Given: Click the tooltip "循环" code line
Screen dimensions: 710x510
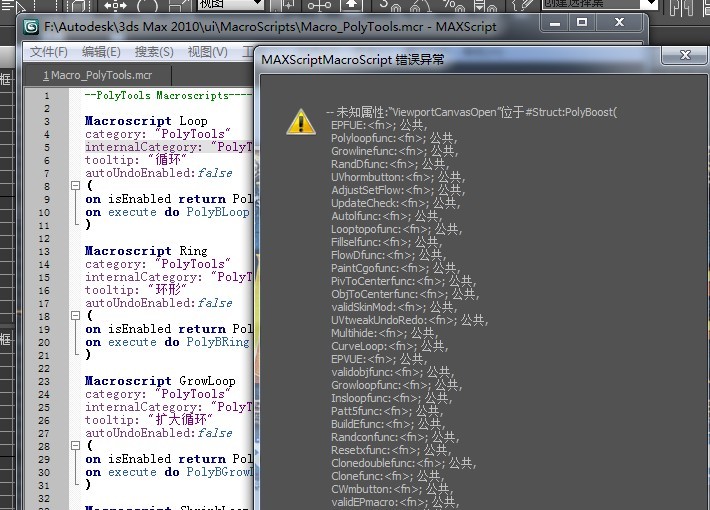Looking at the screenshot, I should [x=135, y=160].
